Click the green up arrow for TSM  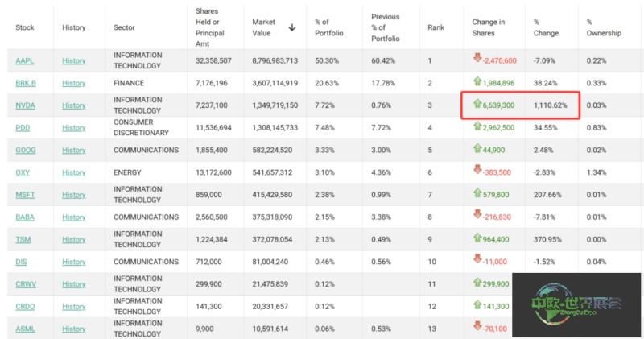click(x=477, y=237)
